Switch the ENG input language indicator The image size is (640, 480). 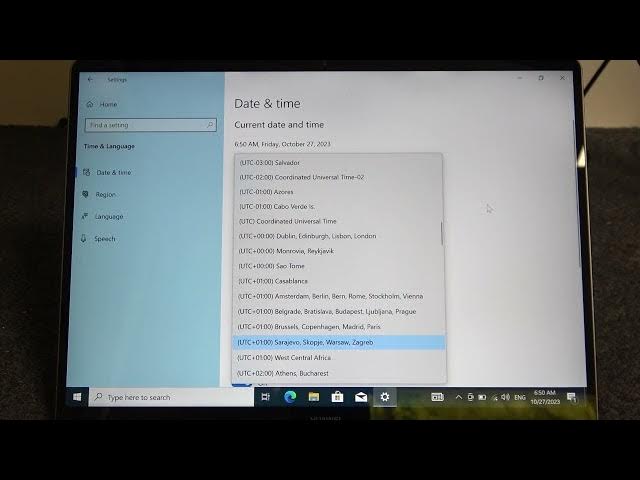[520, 398]
